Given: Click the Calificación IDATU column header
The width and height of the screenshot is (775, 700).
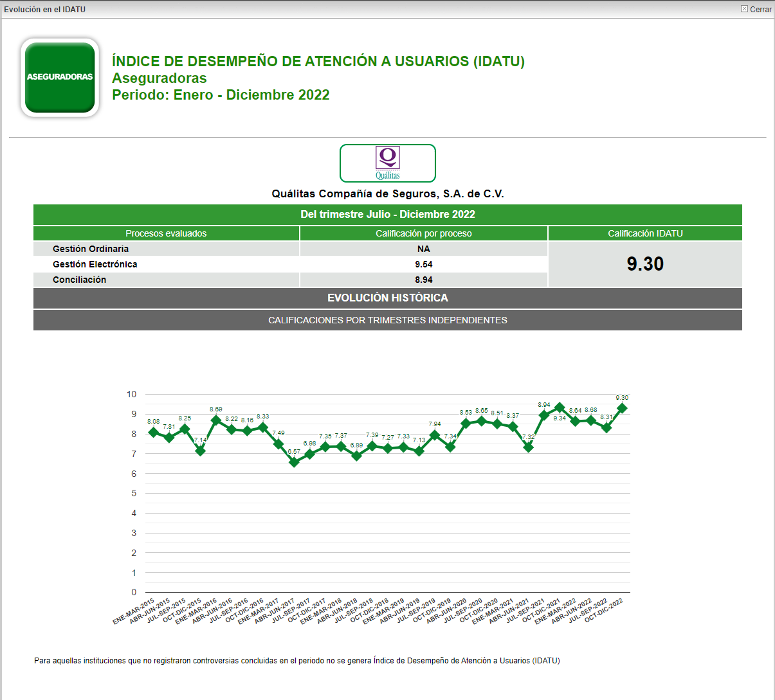Looking at the screenshot, I should 645,233.
